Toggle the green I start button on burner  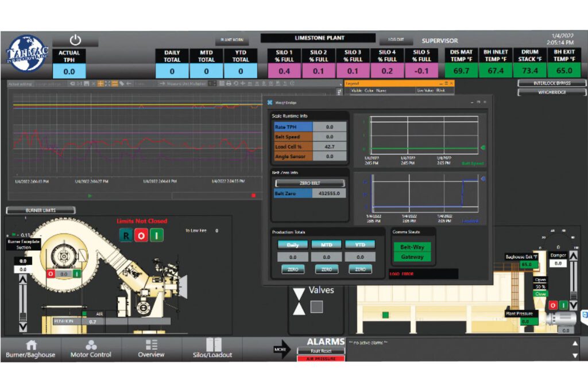tap(156, 236)
